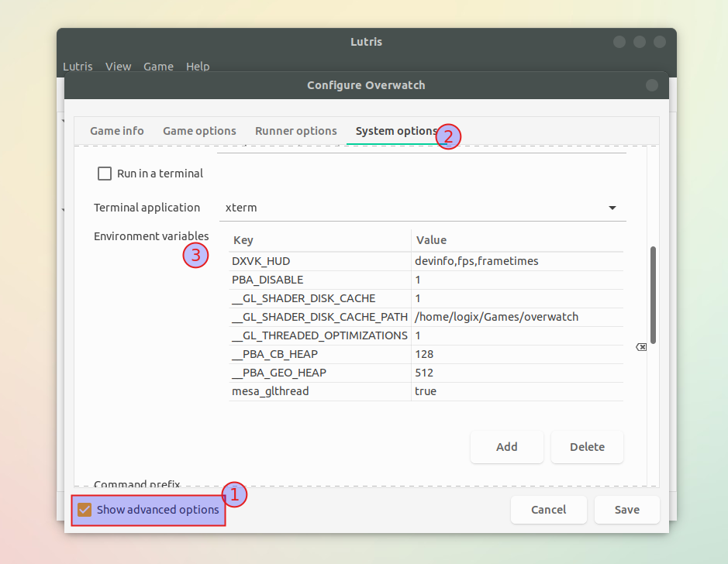Viewport: 728px width, 564px height.
Task: Click the first window control dot
Action: pyautogui.click(x=619, y=42)
